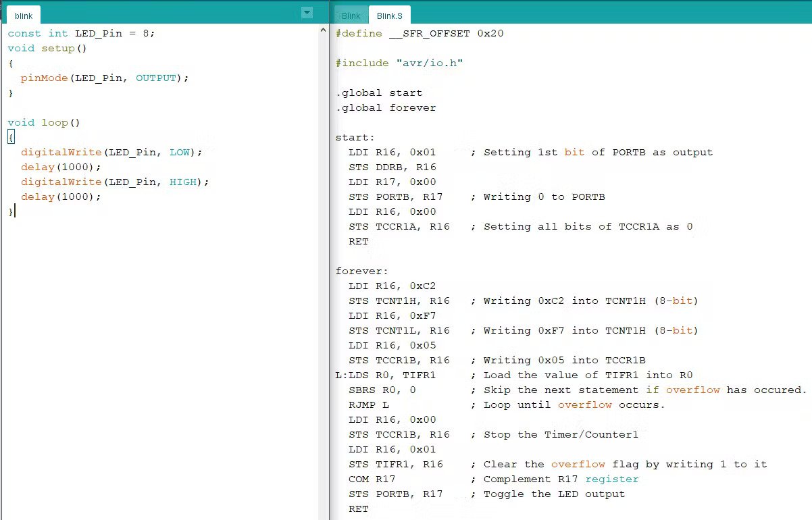Click the start: label in assembly
The image size is (812, 520).
pos(355,138)
